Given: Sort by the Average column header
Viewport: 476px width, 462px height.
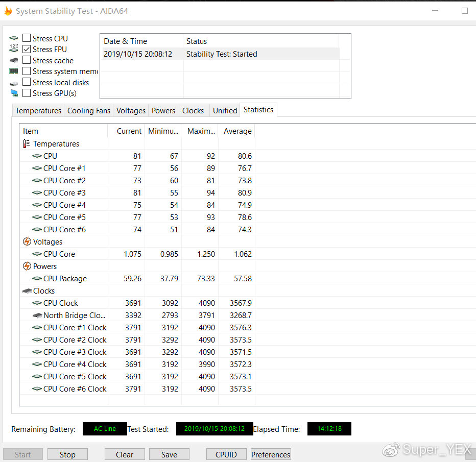Looking at the screenshot, I should coord(237,131).
